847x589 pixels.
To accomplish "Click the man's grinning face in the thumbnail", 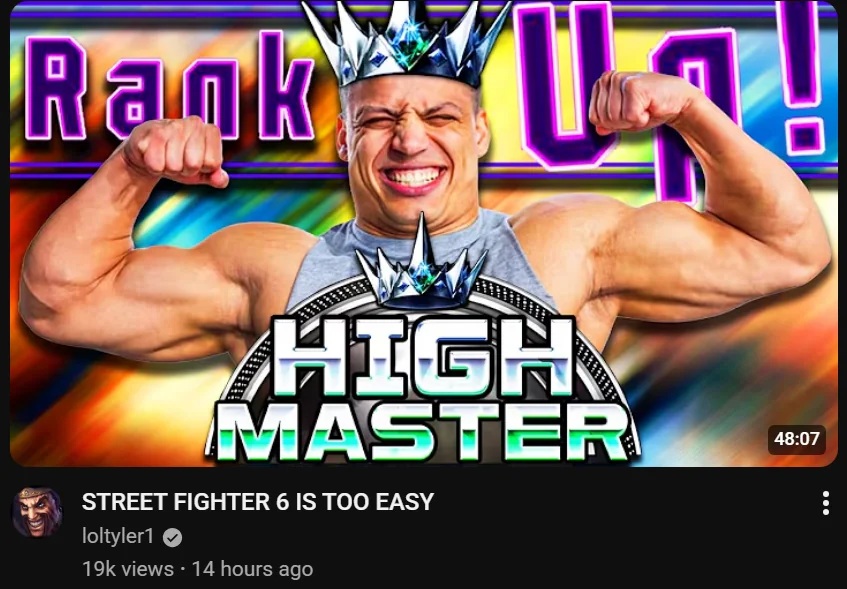I will coord(412,146).
